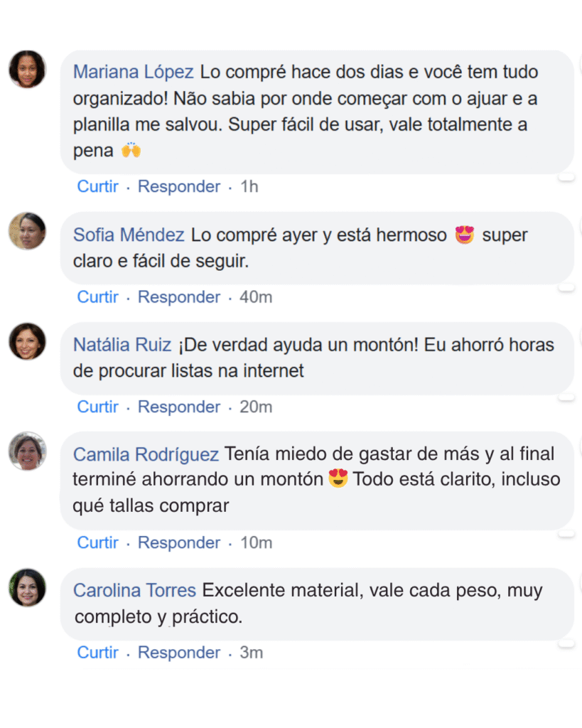This screenshot has width=582, height=728.
Task: Click the 10m timestamp on Camila's comment
Action: [x=256, y=542]
